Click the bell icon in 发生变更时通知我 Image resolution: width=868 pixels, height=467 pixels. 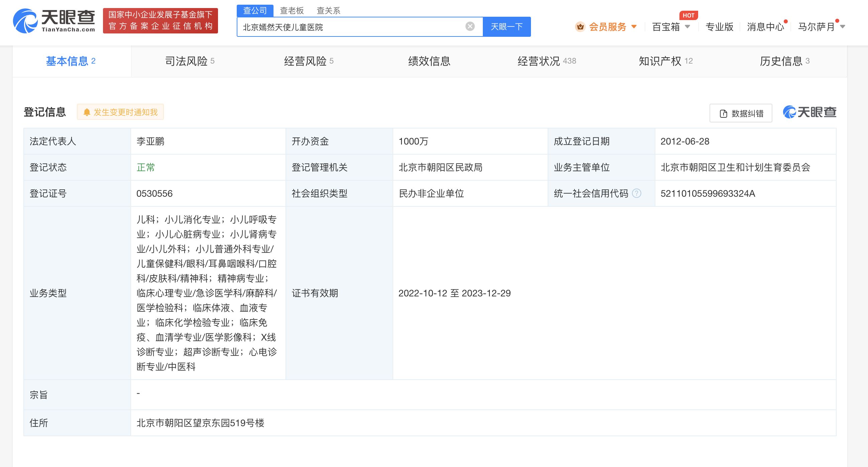coord(87,112)
